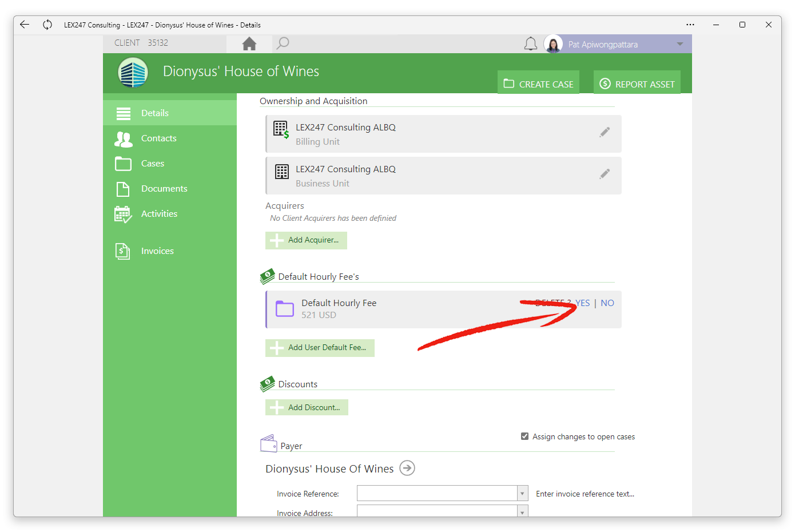Open the title bar more options menu

click(690, 25)
